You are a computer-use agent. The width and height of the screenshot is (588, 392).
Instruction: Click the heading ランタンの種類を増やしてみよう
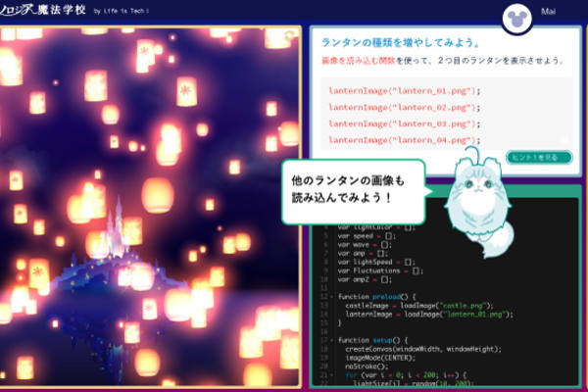coord(401,43)
